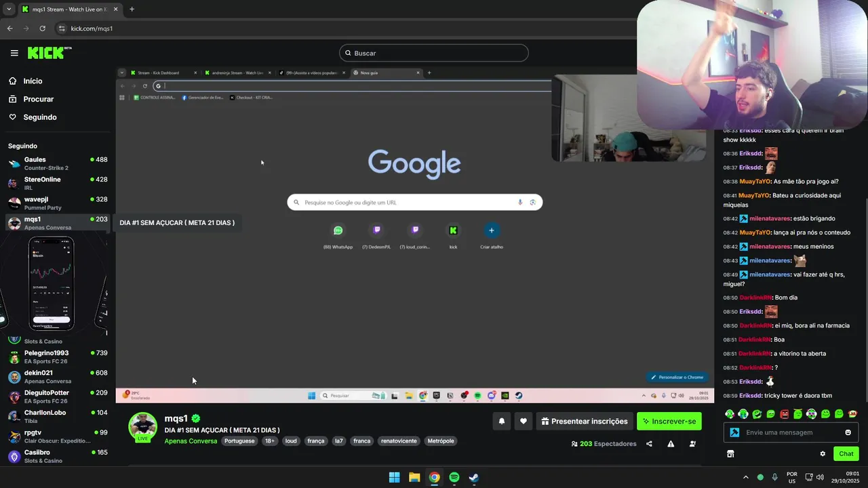Go to Início in sidebar

(33, 81)
